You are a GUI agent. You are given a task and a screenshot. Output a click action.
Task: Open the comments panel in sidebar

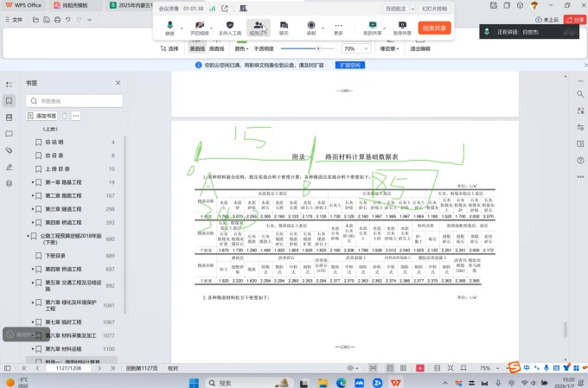[x=9, y=134]
